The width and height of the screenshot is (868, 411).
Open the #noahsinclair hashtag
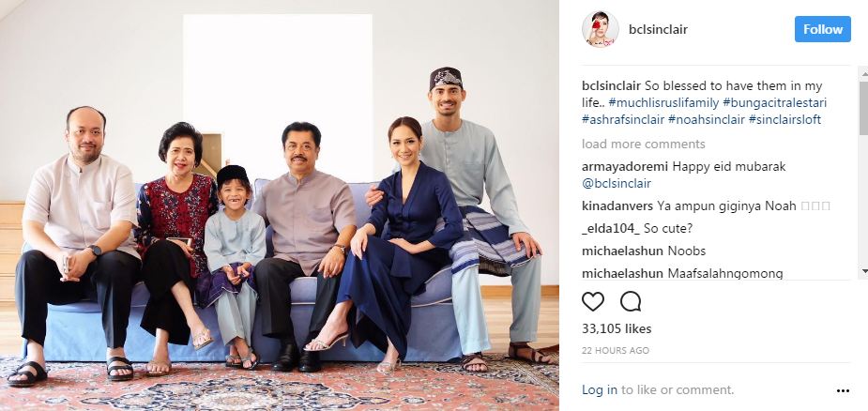click(x=707, y=120)
